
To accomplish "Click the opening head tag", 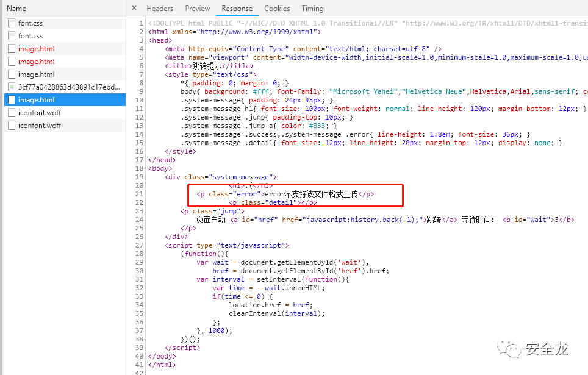I will point(160,40).
